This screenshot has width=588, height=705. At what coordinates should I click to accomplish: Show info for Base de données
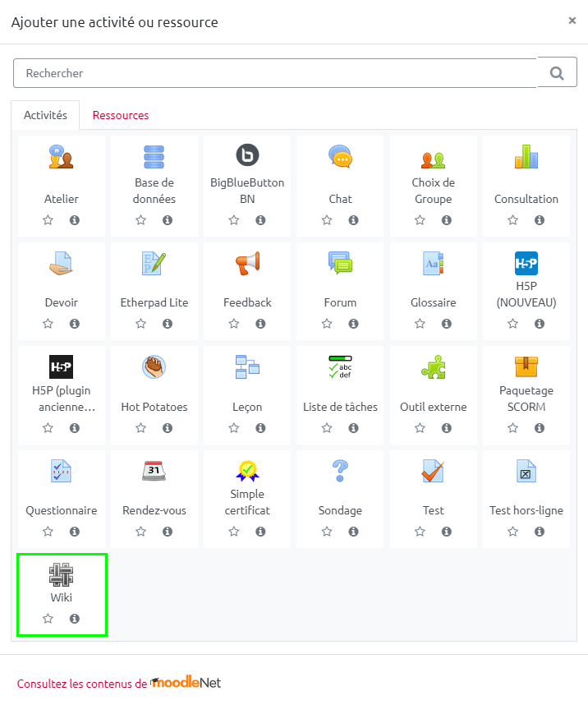(x=168, y=220)
